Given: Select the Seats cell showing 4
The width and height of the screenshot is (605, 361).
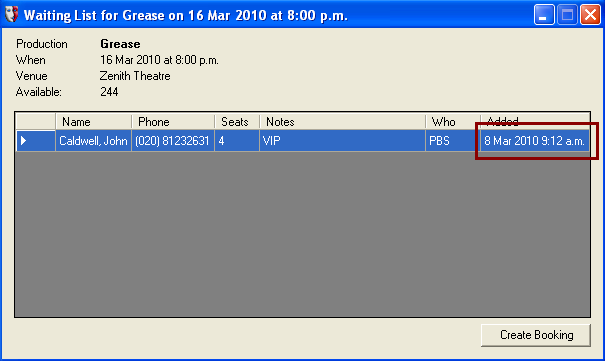Looking at the screenshot, I should [237, 141].
